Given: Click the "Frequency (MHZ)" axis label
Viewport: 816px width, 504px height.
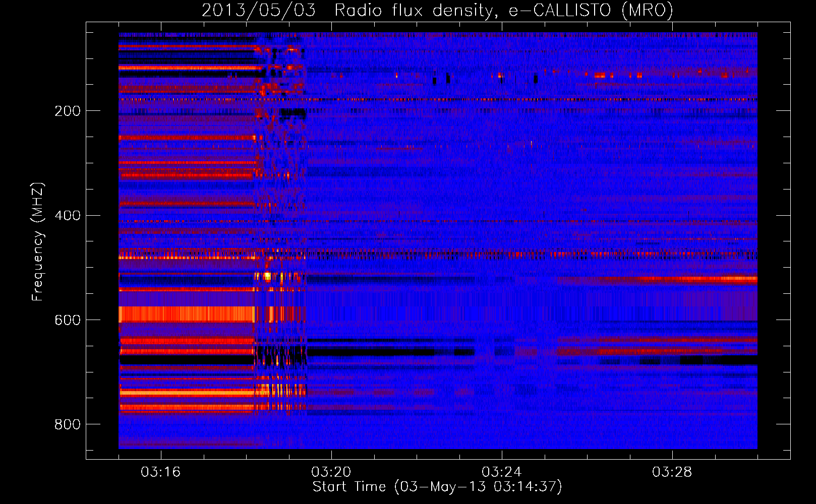Looking at the screenshot, I should pos(38,242).
